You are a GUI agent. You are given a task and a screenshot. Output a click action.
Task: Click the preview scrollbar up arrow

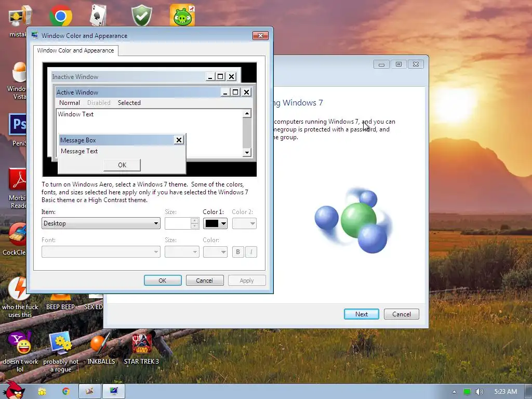[247, 113]
